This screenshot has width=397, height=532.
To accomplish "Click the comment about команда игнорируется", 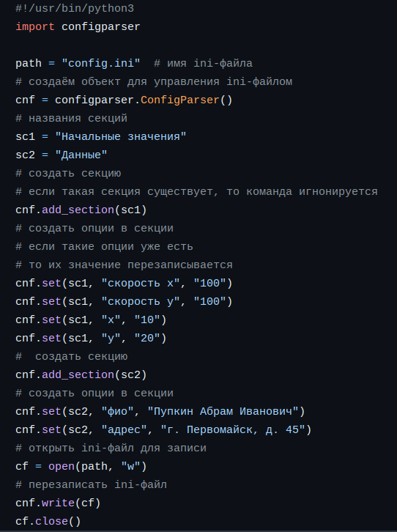I will (196, 191).
